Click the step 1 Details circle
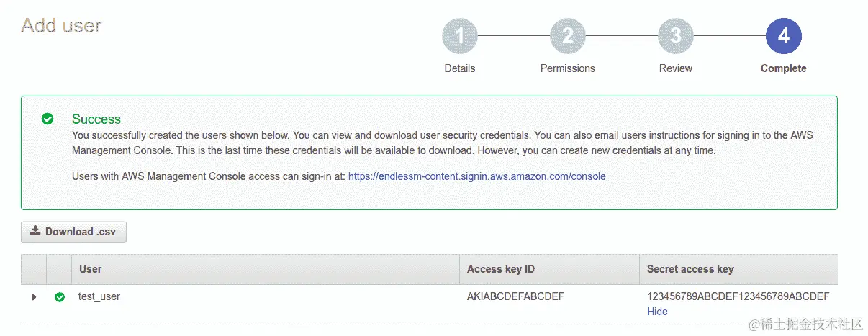This screenshot has height=336, width=868. click(459, 36)
